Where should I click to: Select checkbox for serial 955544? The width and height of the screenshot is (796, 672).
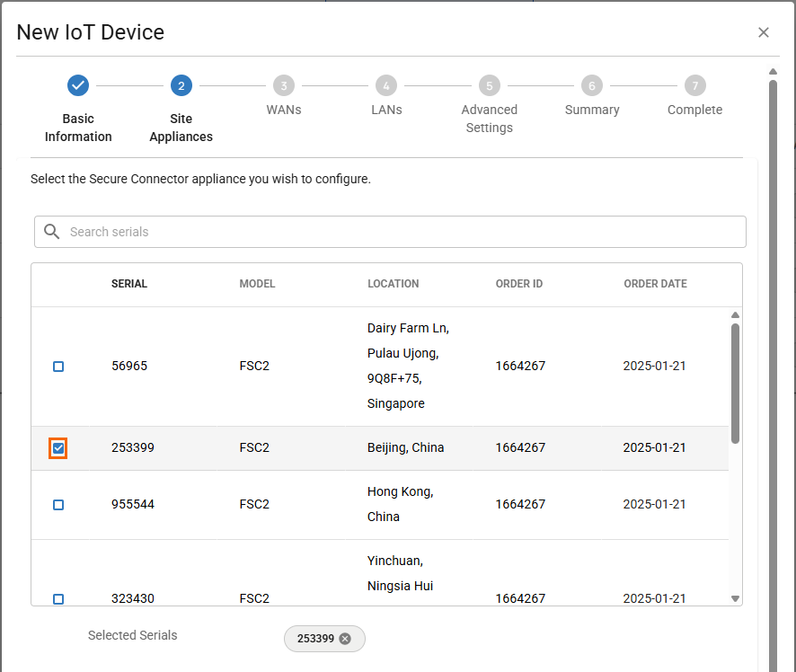point(58,505)
